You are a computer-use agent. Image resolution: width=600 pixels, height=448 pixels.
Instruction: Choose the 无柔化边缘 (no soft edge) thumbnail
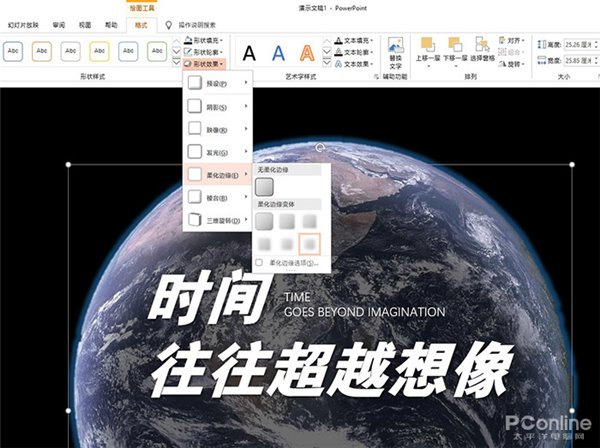click(x=264, y=186)
